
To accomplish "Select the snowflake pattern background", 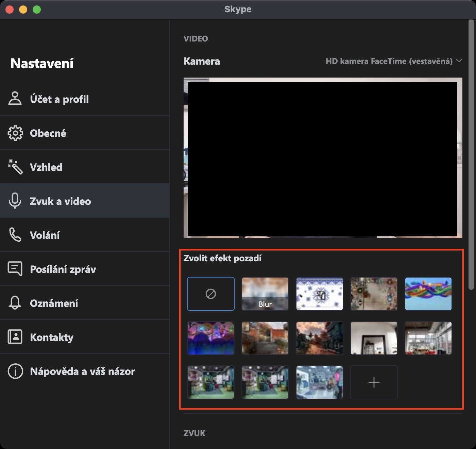I will [320, 294].
